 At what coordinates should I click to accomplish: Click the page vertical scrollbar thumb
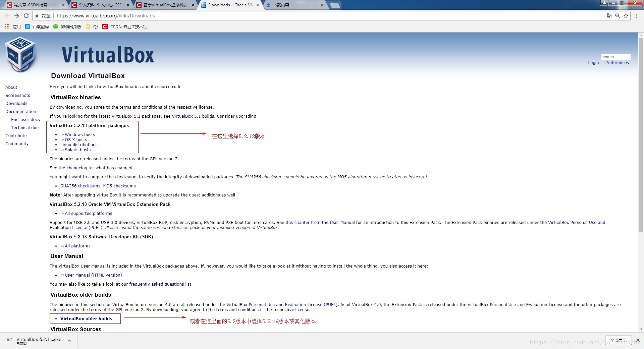coord(641,134)
